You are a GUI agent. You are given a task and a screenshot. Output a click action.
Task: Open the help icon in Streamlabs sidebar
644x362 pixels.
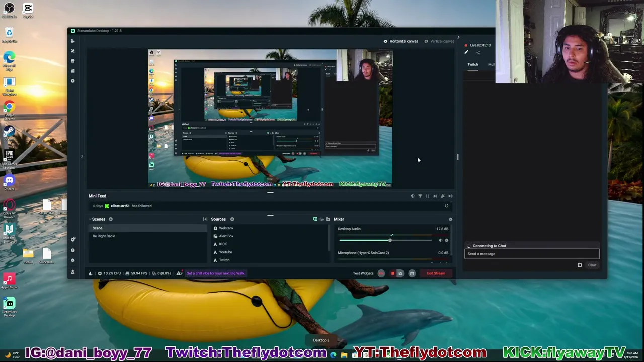[x=73, y=250]
